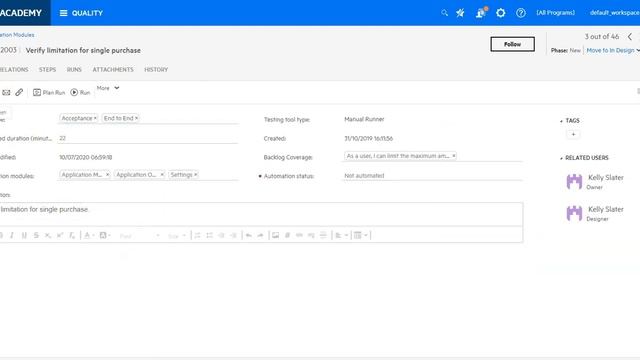Insert link in description editor
Screen dimensions: 640x360
(x=299, y=236)
